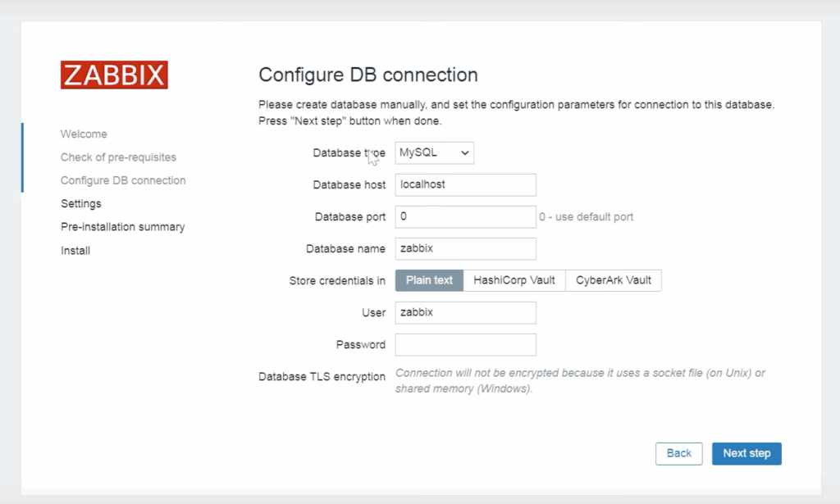840x504 pixels.
Task: Click the Password label
Action: click(x=361, y=345)
